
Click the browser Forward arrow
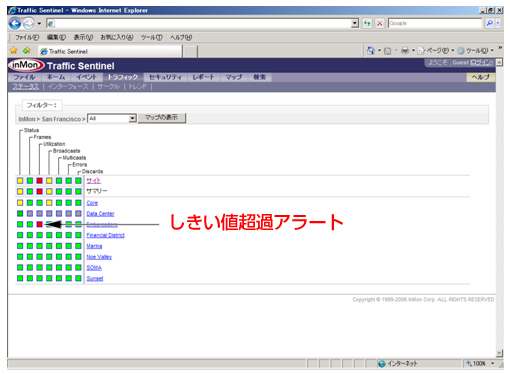[x=29, y=23]
